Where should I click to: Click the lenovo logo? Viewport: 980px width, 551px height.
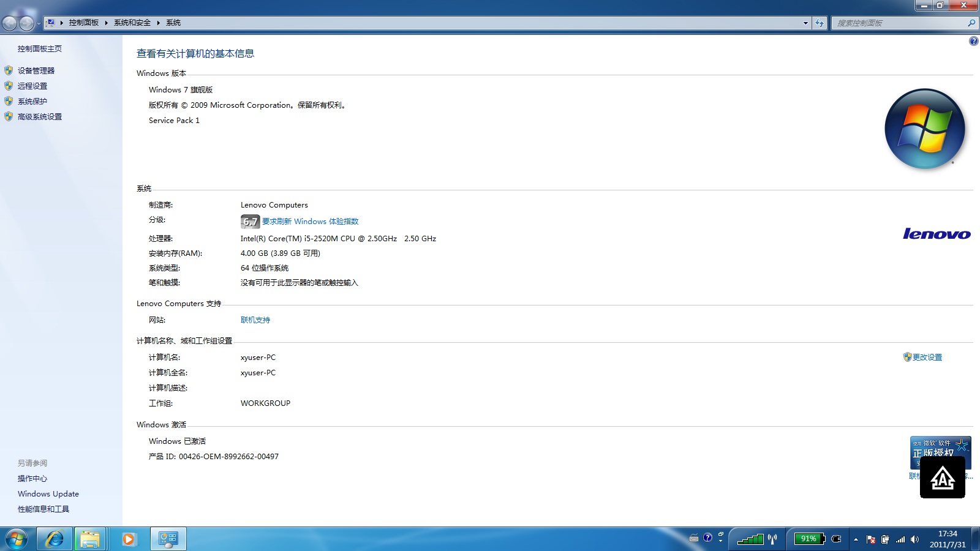point(937,234)
